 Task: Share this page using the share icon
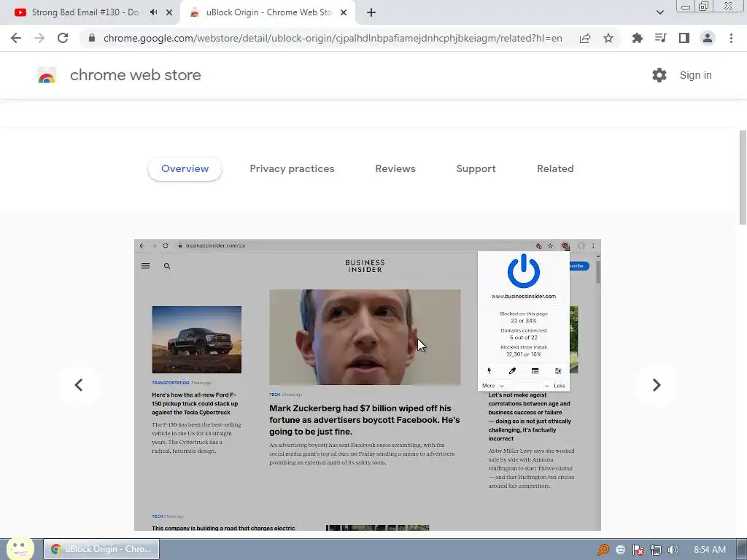tap(585, 38)
